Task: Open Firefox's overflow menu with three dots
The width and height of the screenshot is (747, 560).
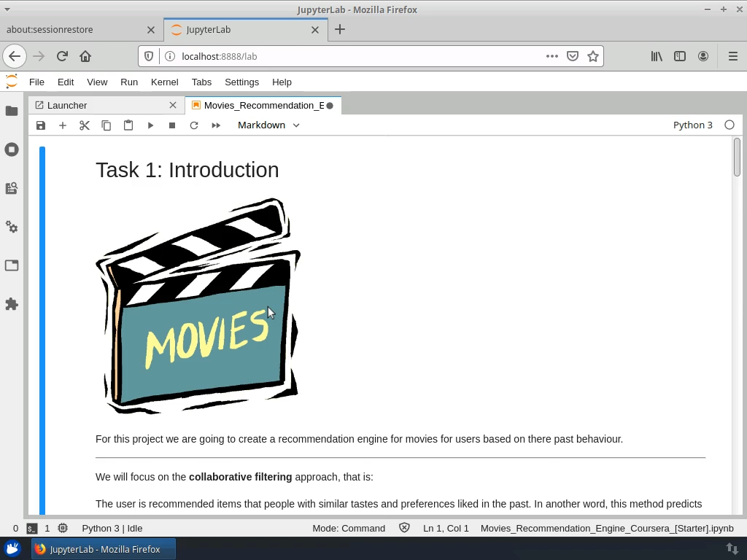Action: pos(552,56)
